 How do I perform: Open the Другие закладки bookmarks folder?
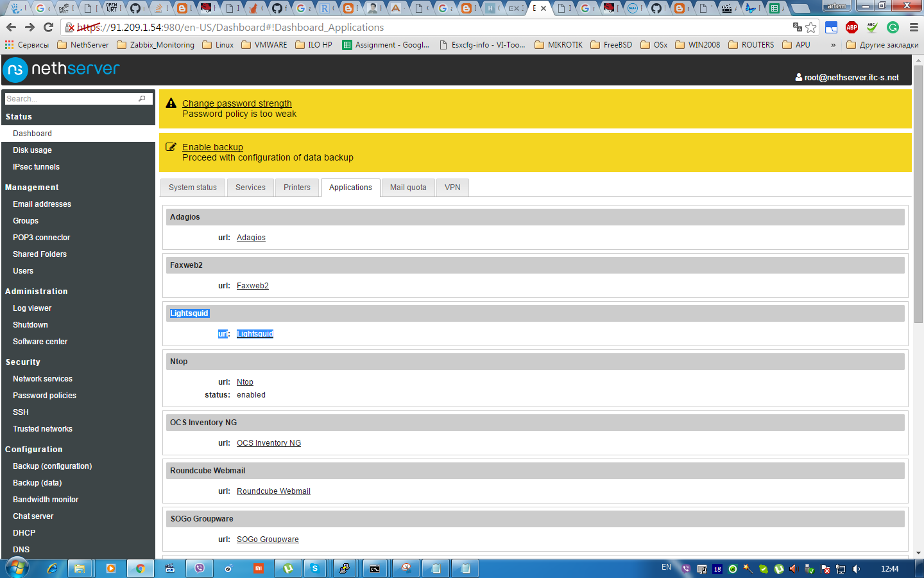tap(882, 45)
